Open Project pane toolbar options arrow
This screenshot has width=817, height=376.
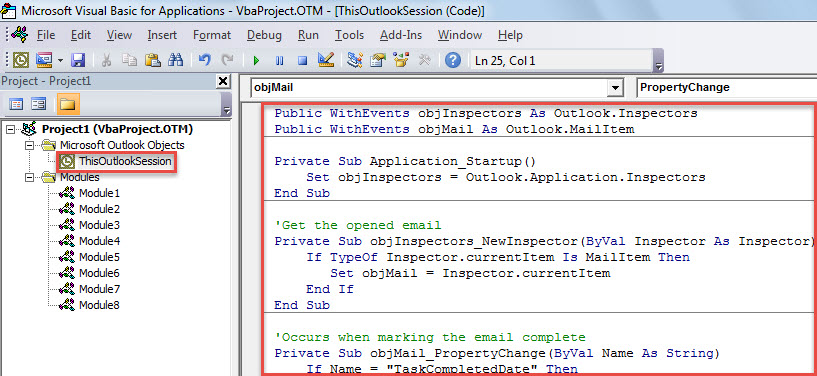(x=226, y=110)
